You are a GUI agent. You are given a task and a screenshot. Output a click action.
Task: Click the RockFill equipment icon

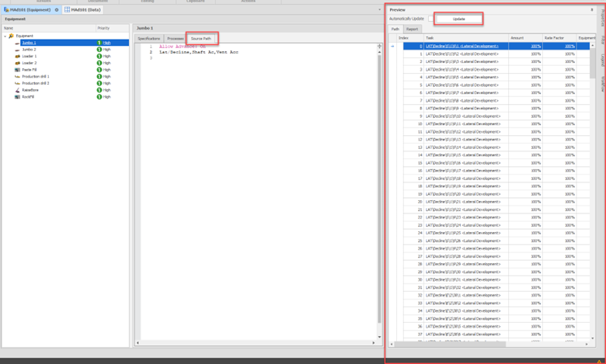(16, 97)
